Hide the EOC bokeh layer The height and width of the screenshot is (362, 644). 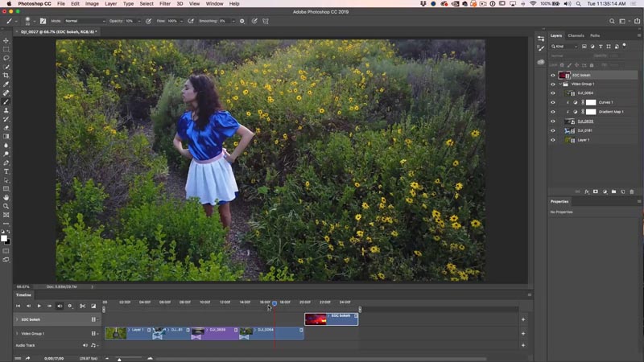(x=552, y=75)
